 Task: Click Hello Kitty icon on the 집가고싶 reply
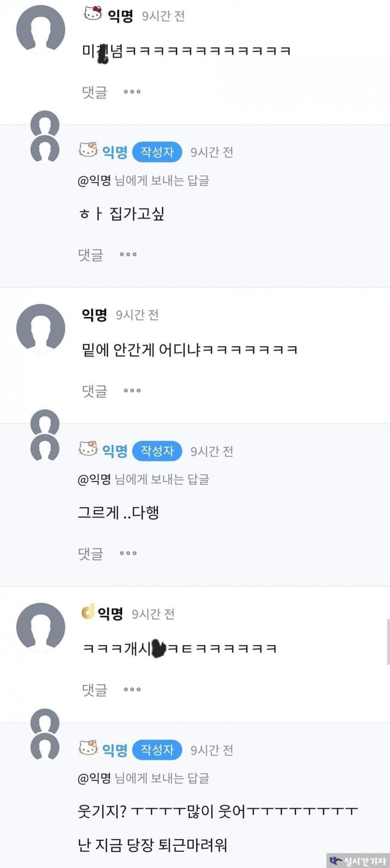(89, 150)
